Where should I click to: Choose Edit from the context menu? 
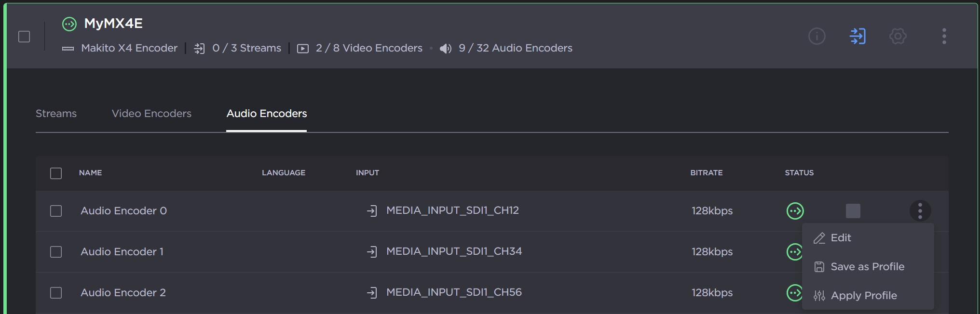click(840, 238)
